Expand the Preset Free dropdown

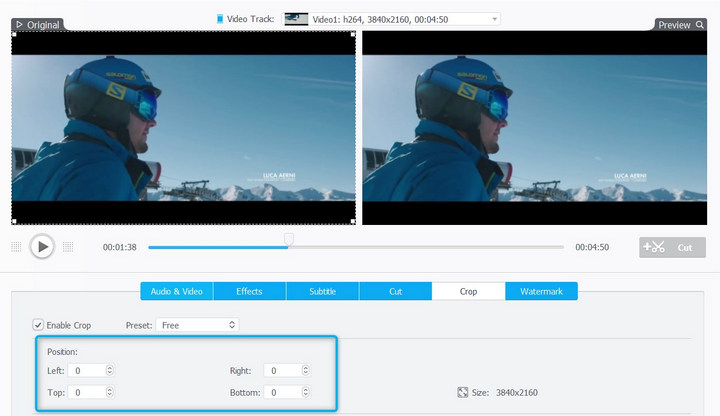pos(232,325)
